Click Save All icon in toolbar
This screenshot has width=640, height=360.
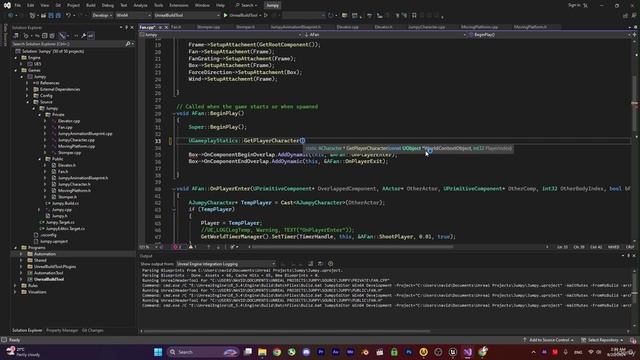tap(58, 16)
